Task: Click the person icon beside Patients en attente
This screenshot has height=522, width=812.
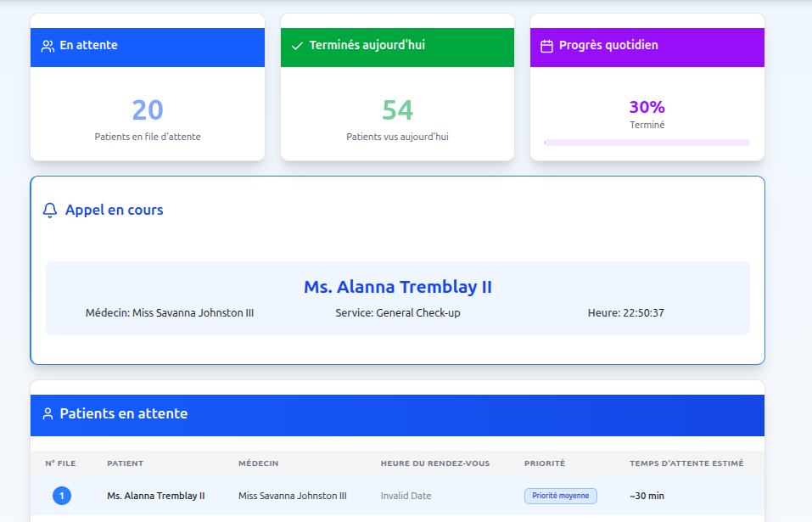Action: (48, 414)
